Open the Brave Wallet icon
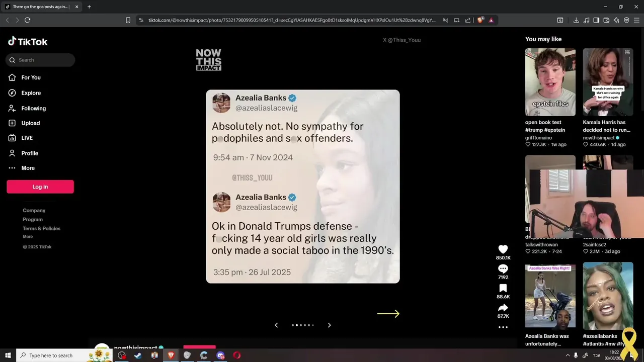Image resolution: width=644 pixels, height=362 pixels. (x=606, y=20)
